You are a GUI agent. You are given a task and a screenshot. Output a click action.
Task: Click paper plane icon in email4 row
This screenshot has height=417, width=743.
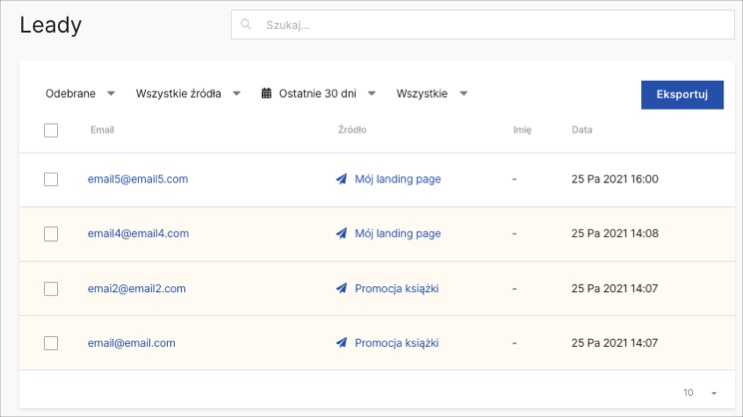coord(341,234)
